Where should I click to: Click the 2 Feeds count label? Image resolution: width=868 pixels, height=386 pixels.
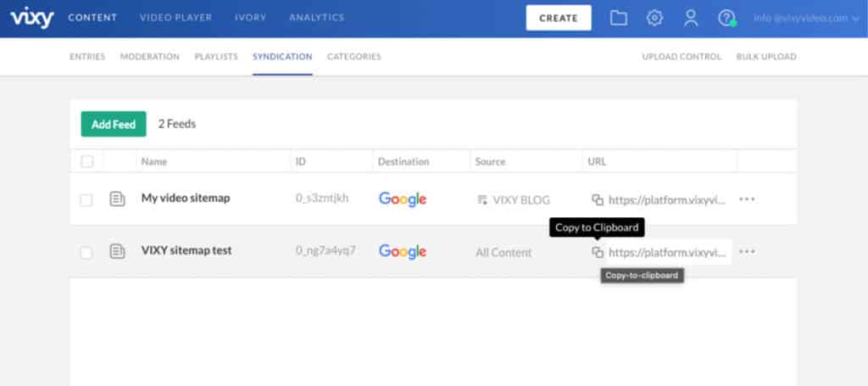(x=177, y=124)
